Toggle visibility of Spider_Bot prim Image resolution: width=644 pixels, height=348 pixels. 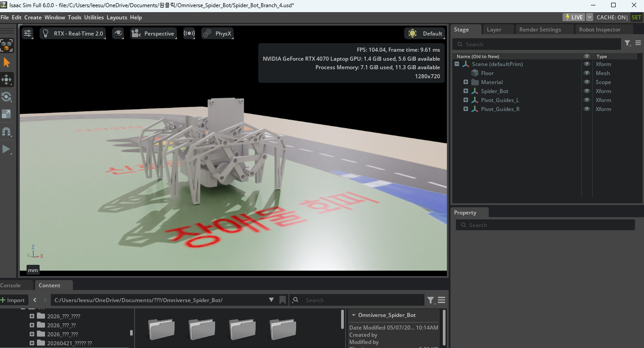tap(586, 91)
